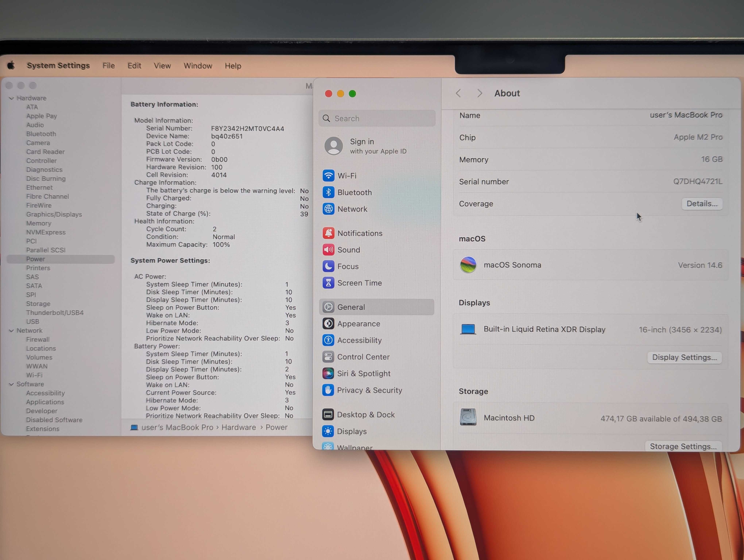Open the View menu

point(162,66)
